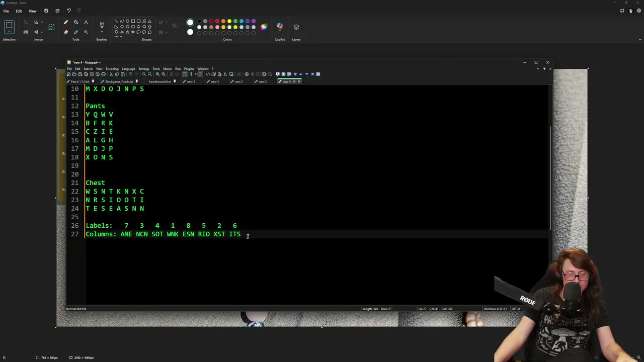Open the Language menu in Notepad++
This screenshot has height=362, width=644.
128,69
